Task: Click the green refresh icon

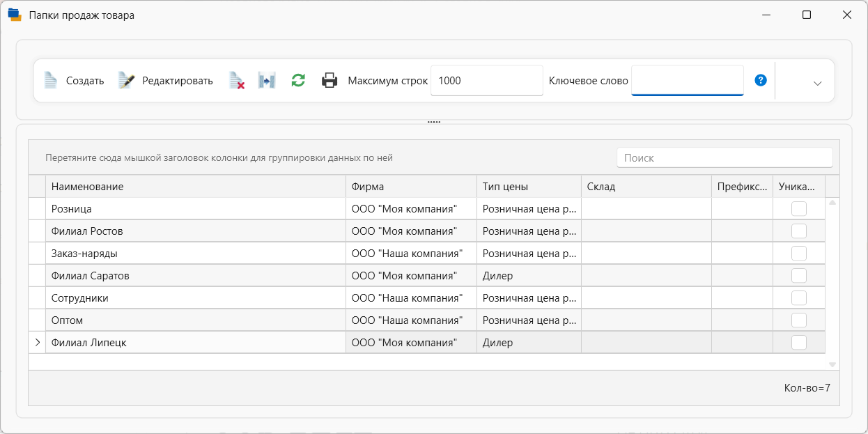Action: [298, 81]
